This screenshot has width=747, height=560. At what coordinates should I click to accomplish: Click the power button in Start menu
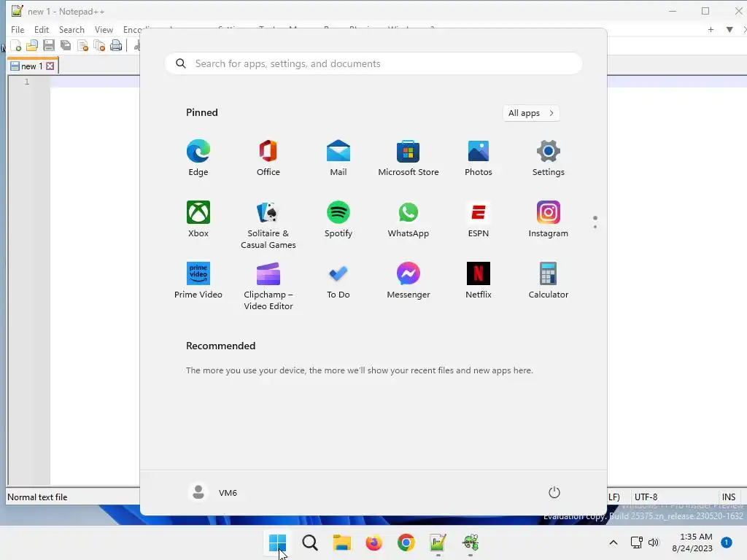point(554,492)
